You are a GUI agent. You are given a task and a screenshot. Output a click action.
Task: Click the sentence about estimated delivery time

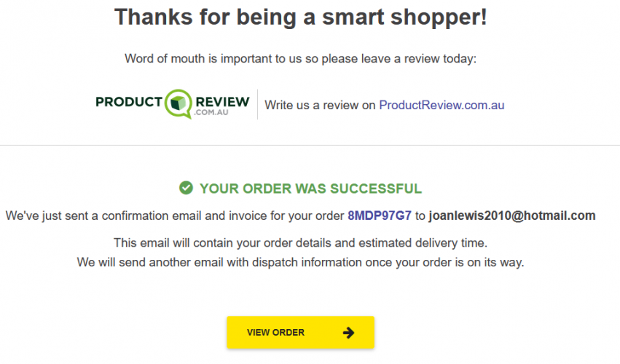click(x=300, y=242)
